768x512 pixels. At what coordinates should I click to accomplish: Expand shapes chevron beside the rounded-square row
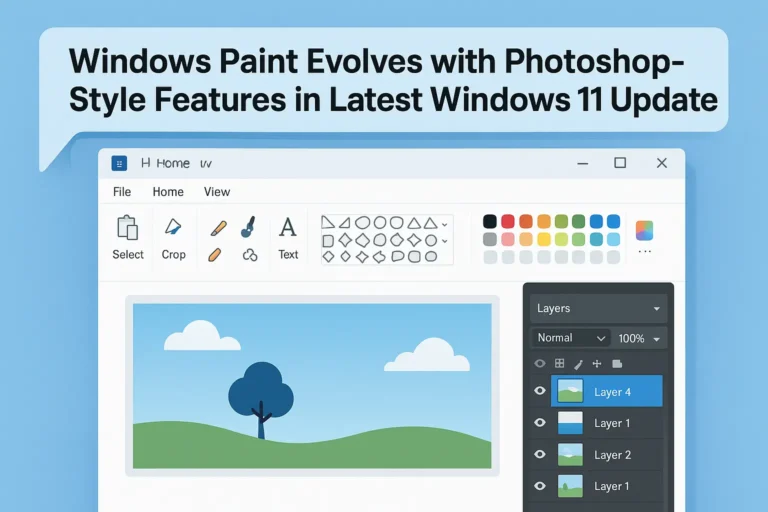pyautogui.click(x=445, y=241)
